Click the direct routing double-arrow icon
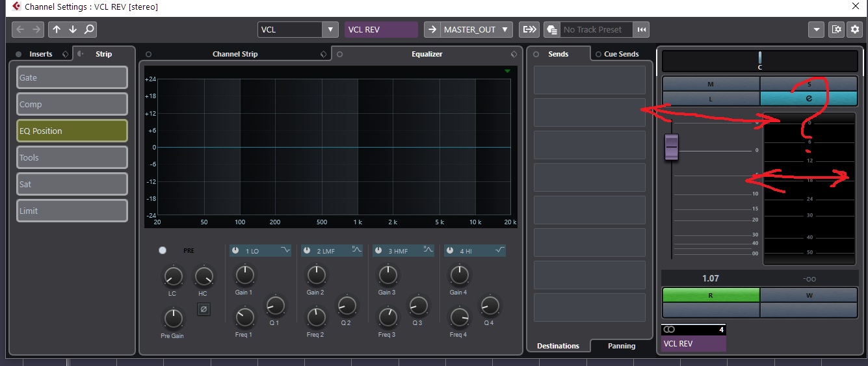The image size is (868, 366). point(530,29)
